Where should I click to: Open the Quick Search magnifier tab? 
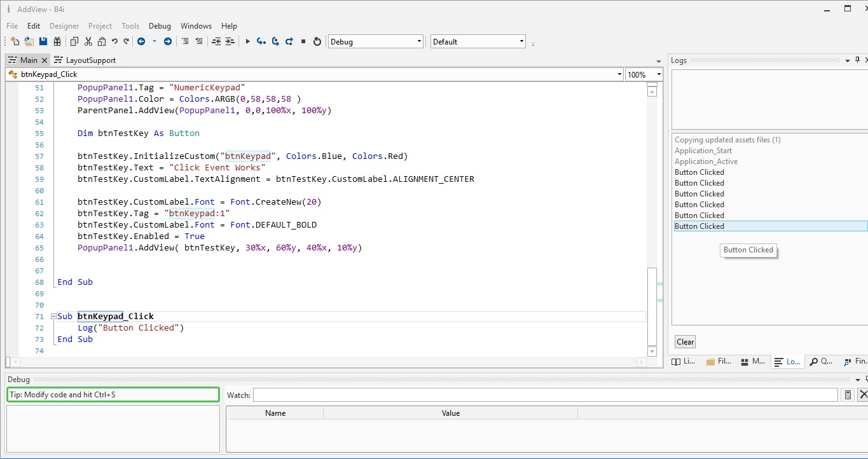[820, 361]
